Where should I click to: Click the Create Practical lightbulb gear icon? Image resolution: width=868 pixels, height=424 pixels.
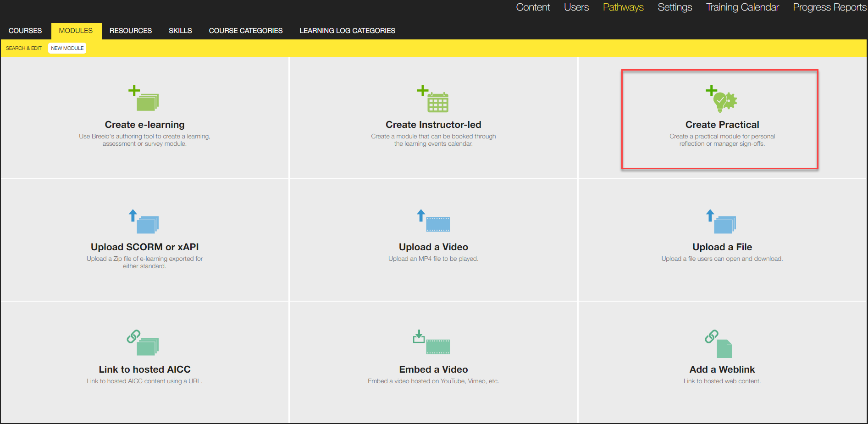click(x=725, y=101)
